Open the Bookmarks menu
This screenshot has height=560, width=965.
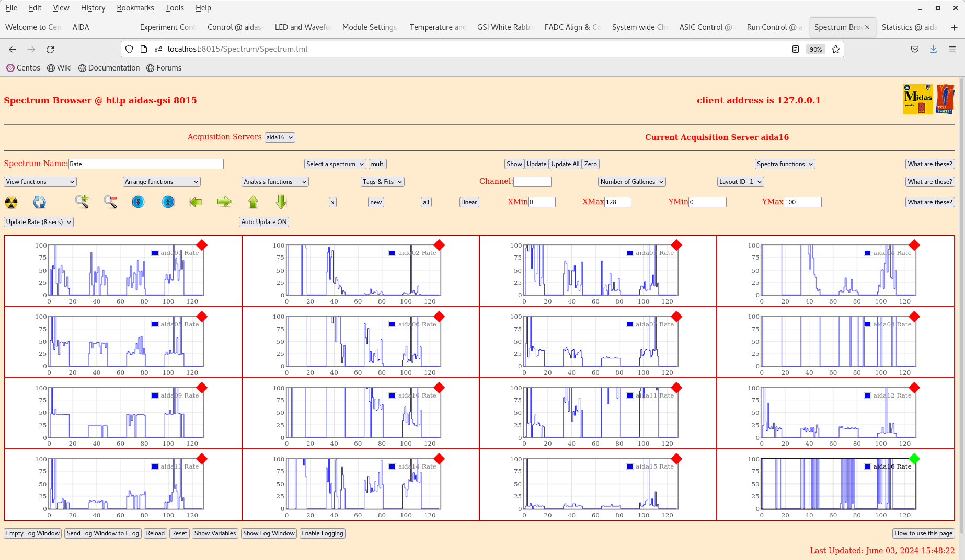coord(135,8)
